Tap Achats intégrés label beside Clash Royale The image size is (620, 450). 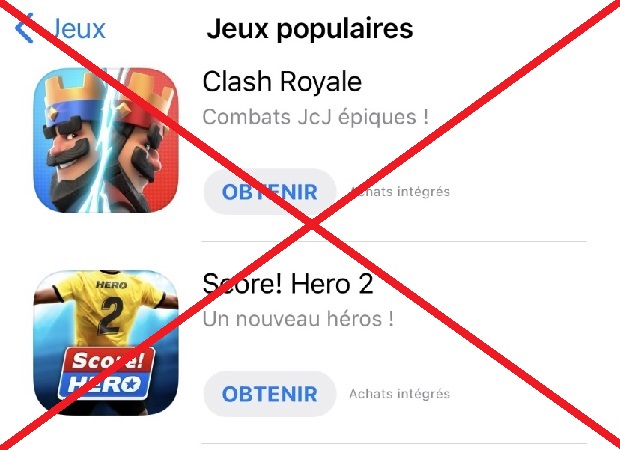pos(400,192)
